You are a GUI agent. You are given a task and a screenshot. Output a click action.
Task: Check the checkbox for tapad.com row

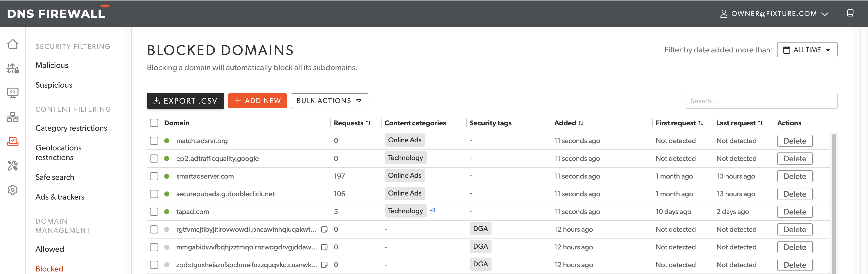pos(154,212)
